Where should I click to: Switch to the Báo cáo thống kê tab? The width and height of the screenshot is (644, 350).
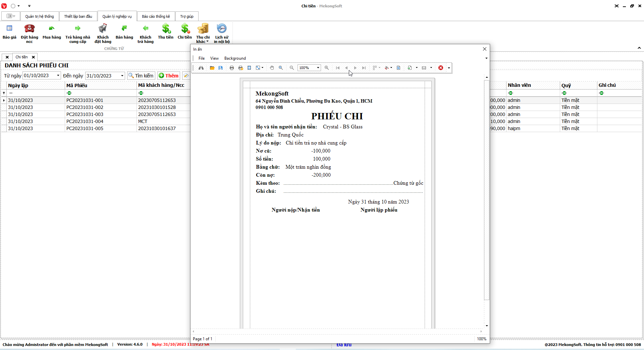point(156,16)
